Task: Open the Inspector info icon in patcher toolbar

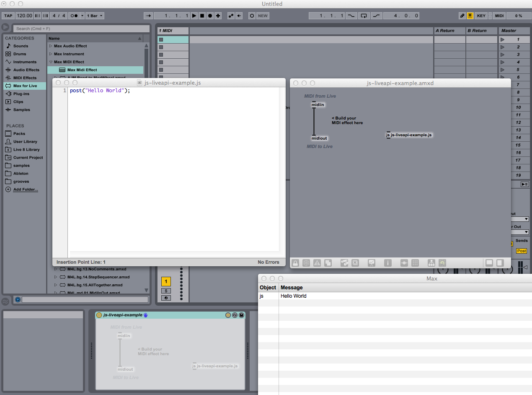Action: (x=388, y=263)
